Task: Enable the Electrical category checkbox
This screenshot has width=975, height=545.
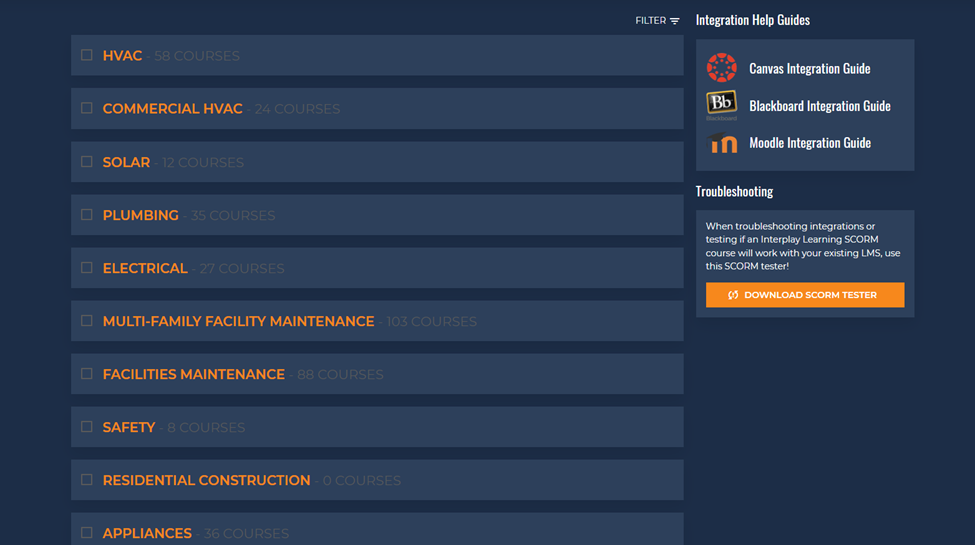Action: pos(86,268)
